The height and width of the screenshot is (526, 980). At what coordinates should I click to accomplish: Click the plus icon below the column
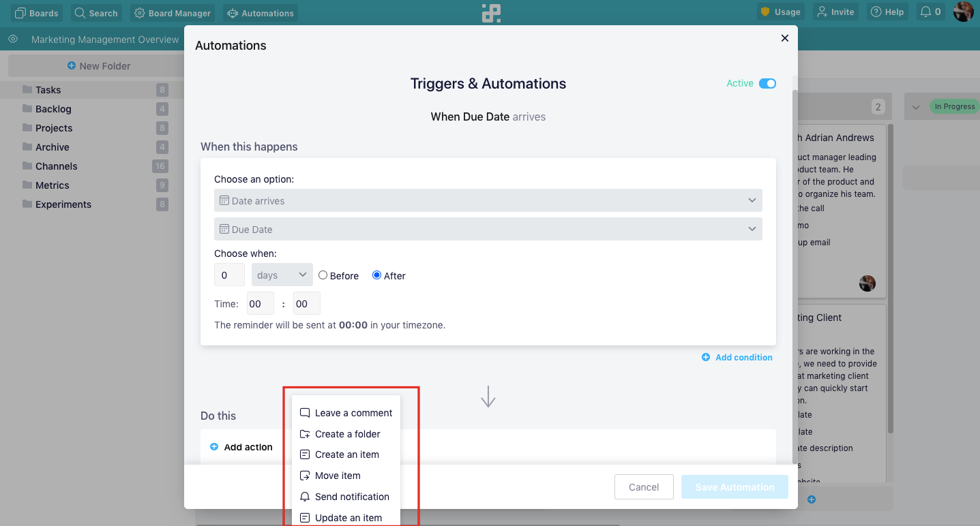tap(812, 499)
